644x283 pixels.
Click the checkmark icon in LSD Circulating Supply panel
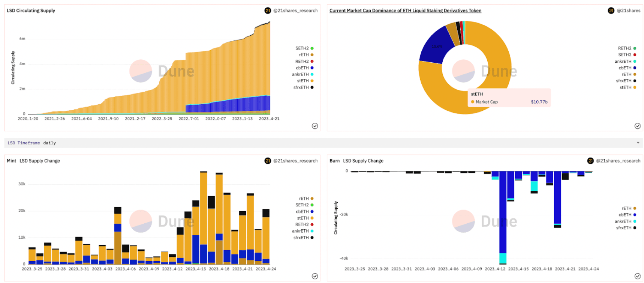(315, 126)
